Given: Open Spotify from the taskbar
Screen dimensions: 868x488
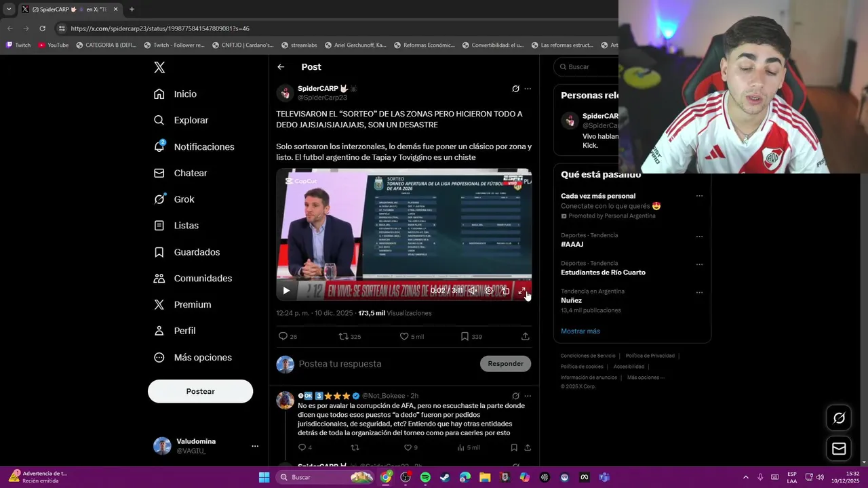Looking at the screenshot, I should 425,477.
